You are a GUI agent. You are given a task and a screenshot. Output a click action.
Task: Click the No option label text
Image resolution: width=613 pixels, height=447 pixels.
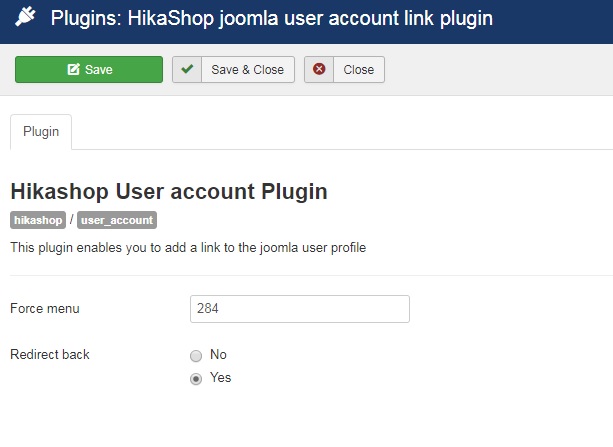coord(218,355)
